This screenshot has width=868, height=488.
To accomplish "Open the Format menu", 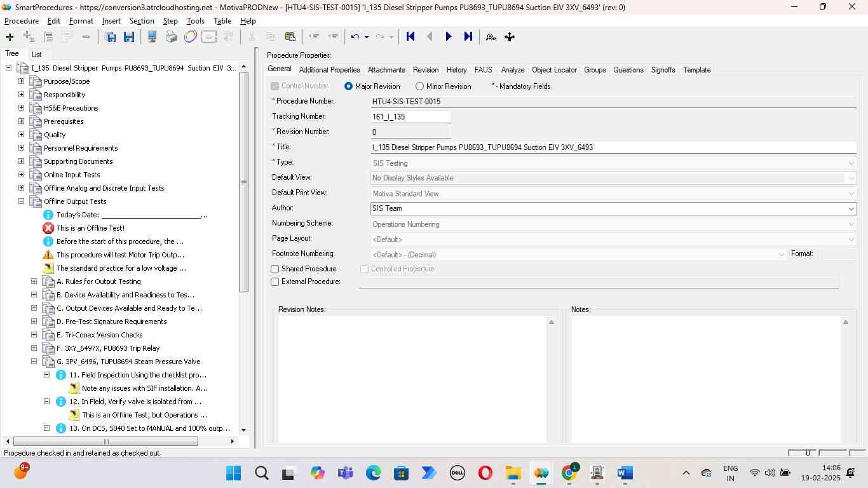I will 81,21.
